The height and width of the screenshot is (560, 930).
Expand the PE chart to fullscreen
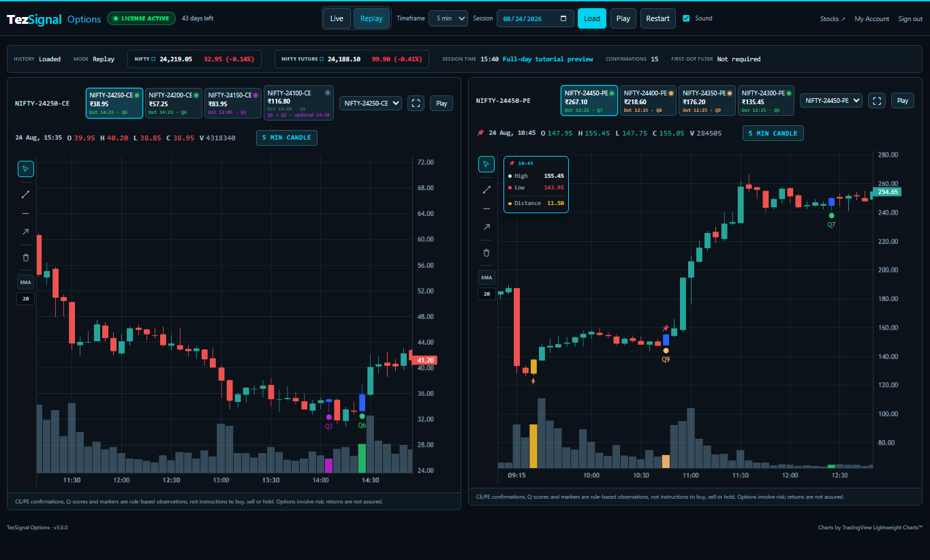pyautogui.click(x=878, y=101)
